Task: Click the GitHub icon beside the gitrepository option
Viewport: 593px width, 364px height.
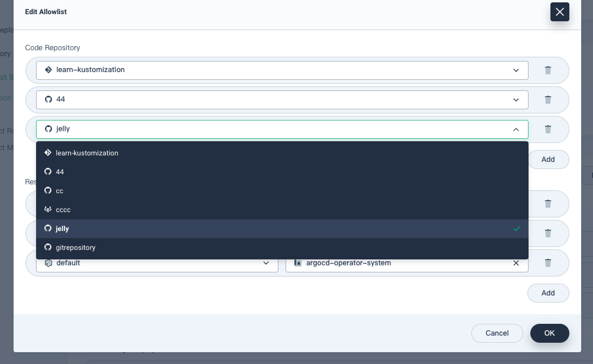Action: [x=48, y=248]
